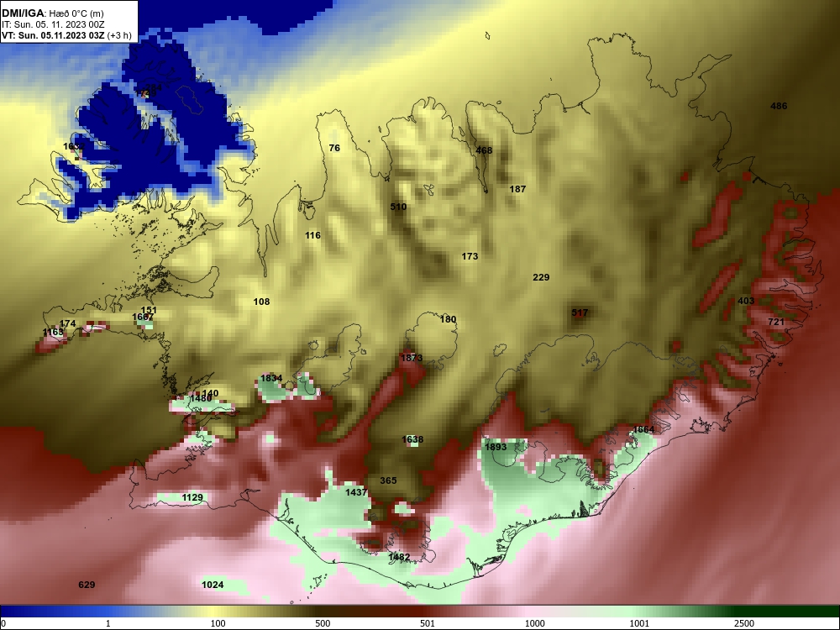840x630 pixels.
Task: Click the map value 1664
Action: [643, 429]
